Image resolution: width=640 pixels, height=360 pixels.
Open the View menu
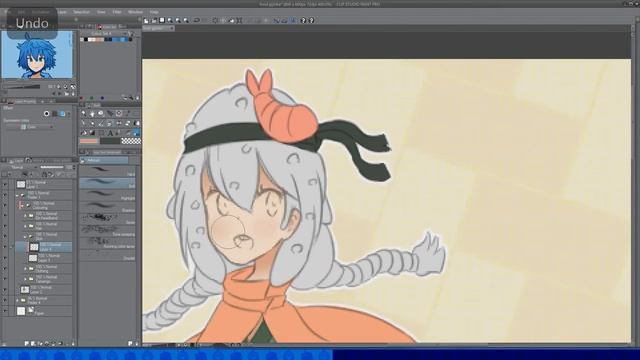101,12
